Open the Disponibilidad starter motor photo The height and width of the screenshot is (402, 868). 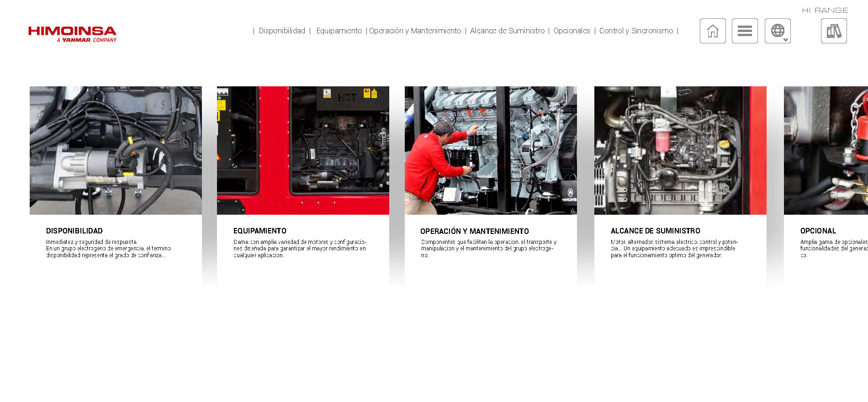[x=116, y=150]
